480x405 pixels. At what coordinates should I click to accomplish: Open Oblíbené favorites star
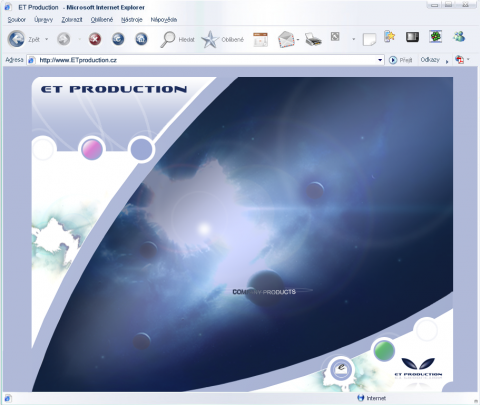pos(223,39)
